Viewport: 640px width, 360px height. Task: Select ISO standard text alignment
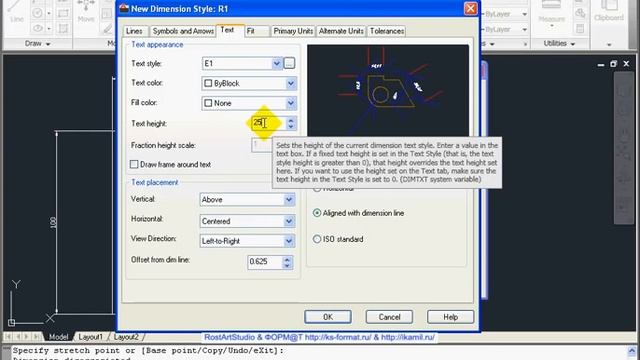coord(317,239)
